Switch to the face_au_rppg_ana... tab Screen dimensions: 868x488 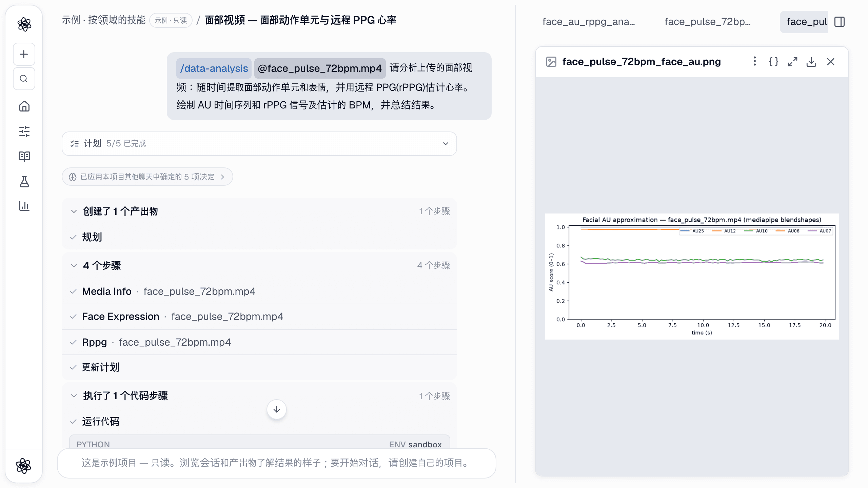(x=589, y=22)
